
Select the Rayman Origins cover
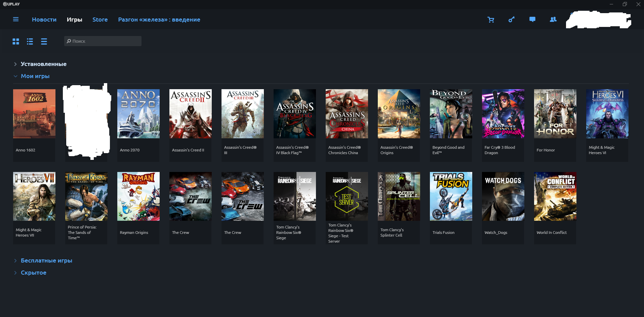point(138,196)
